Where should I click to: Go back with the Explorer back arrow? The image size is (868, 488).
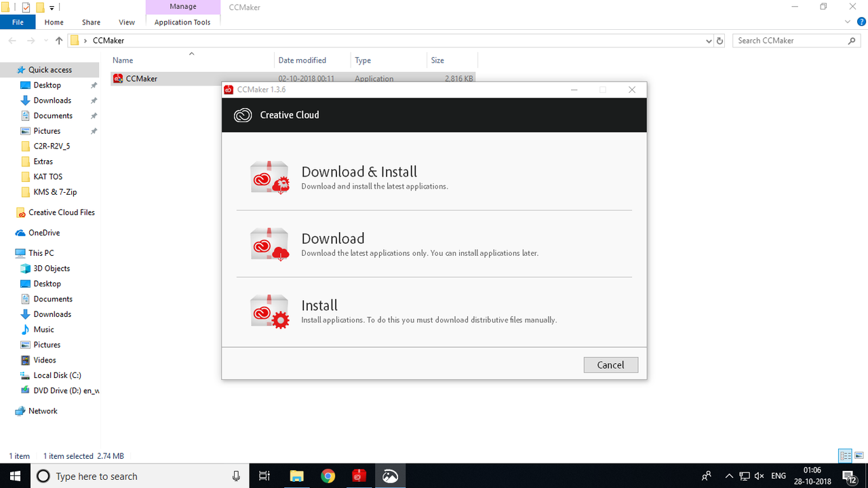[x=12, y=41]
